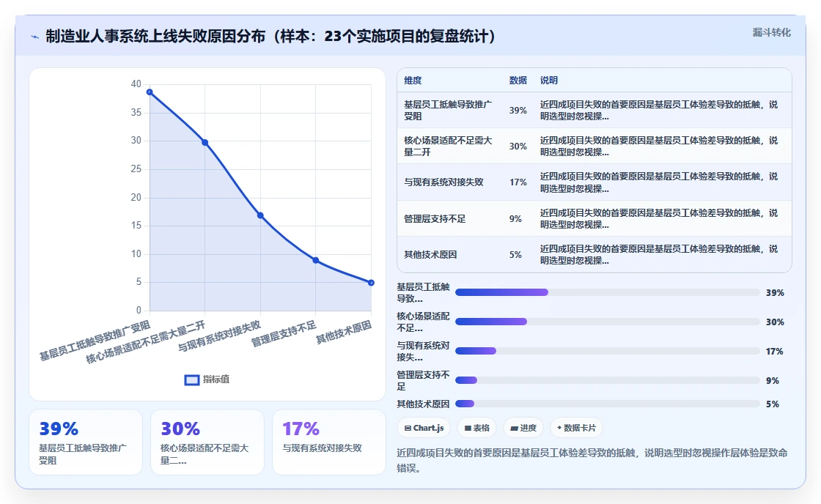Image resolution: width=821 pixels, height=504 pixels.
Task: Click the 漏斗转化 tag in the header
Action: [771, 32]
